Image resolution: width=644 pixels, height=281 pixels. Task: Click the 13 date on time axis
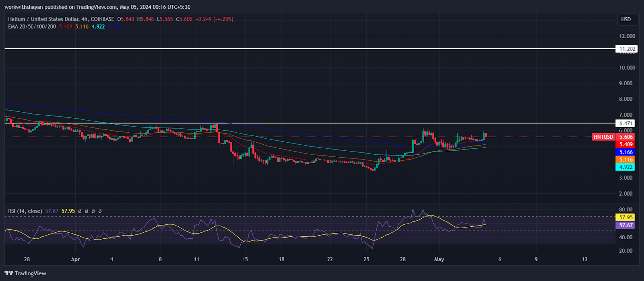584,259
